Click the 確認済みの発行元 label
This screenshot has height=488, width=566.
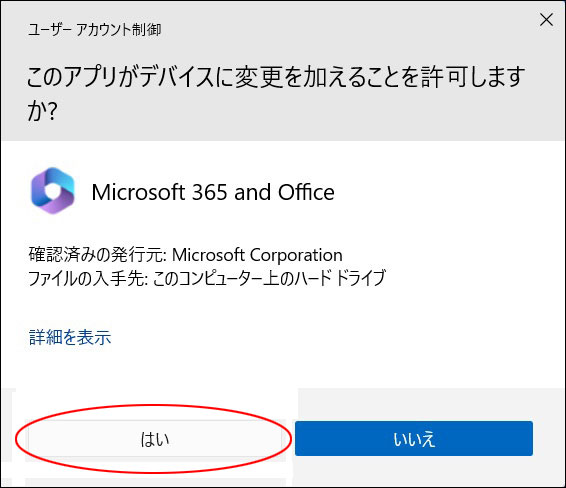[96, 255]
